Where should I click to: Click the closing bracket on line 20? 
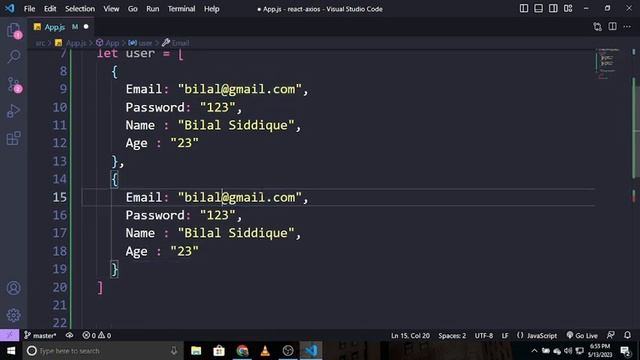100,288
